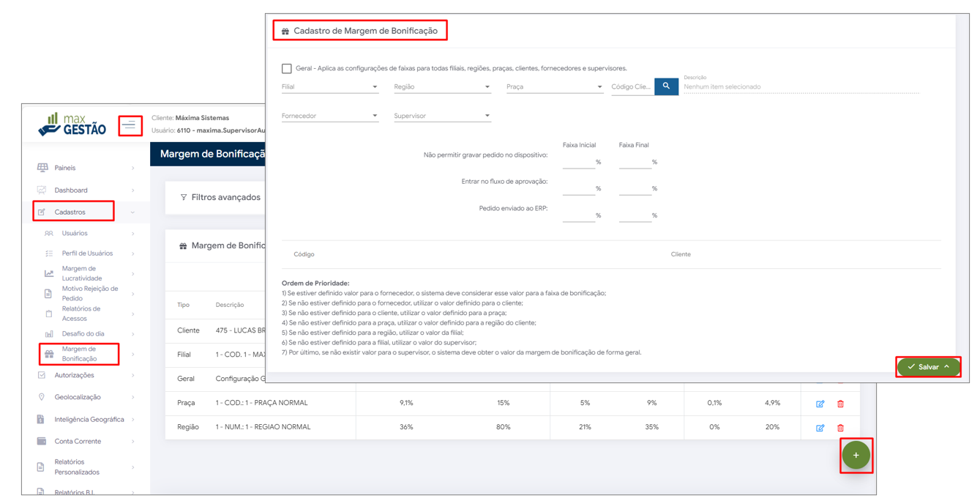Click Faixa Final field for Entrar no fluxo de aprovação
Viewport: 980px width, 504px height.
click(x=635, y=188)
